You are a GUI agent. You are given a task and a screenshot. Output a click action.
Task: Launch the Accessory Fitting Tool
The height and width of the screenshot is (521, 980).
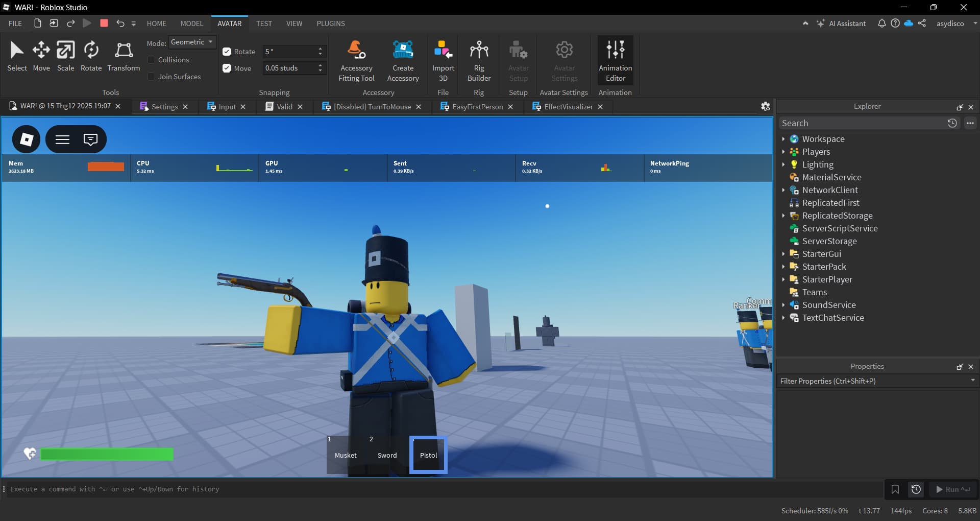356,60
